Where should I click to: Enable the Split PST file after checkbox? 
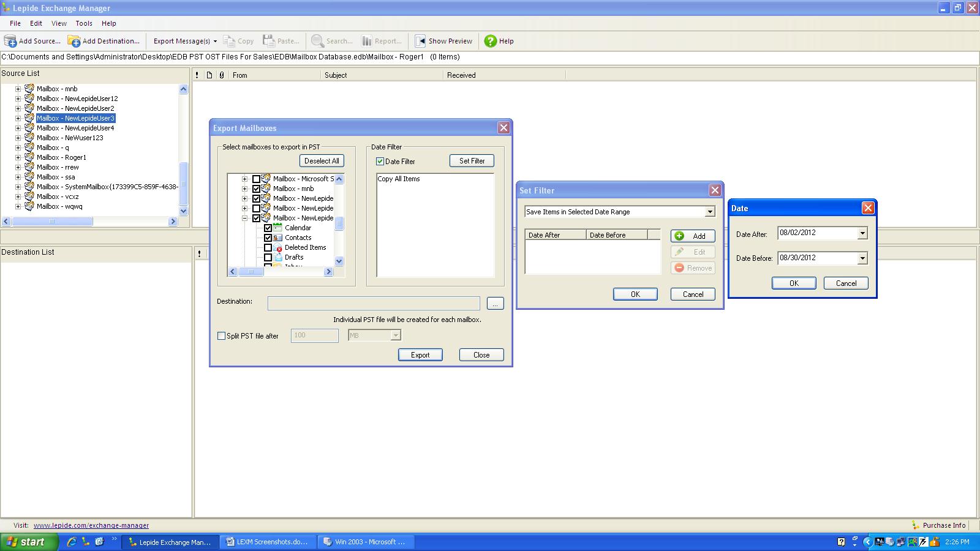click(222, 335)
